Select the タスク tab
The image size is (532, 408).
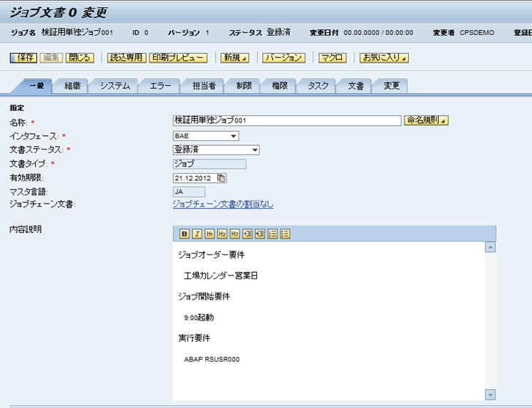click(x=318, y=86)
